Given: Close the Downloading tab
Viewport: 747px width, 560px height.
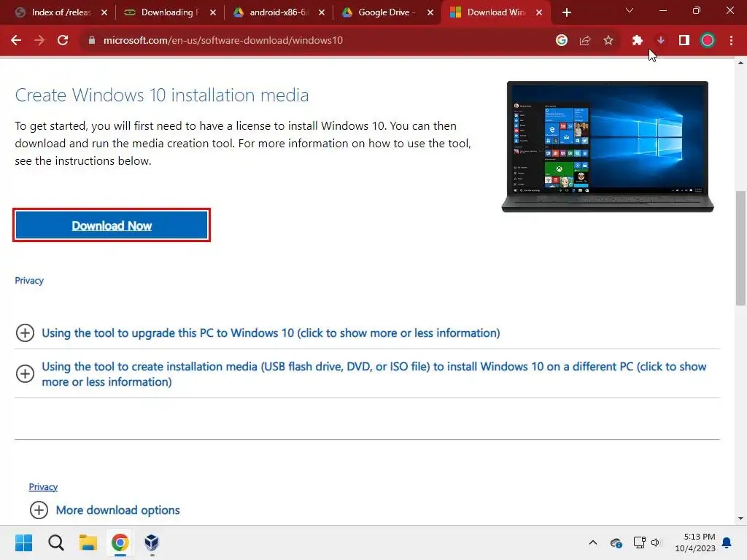Looking at the screenshot, I should pos(213,12).
